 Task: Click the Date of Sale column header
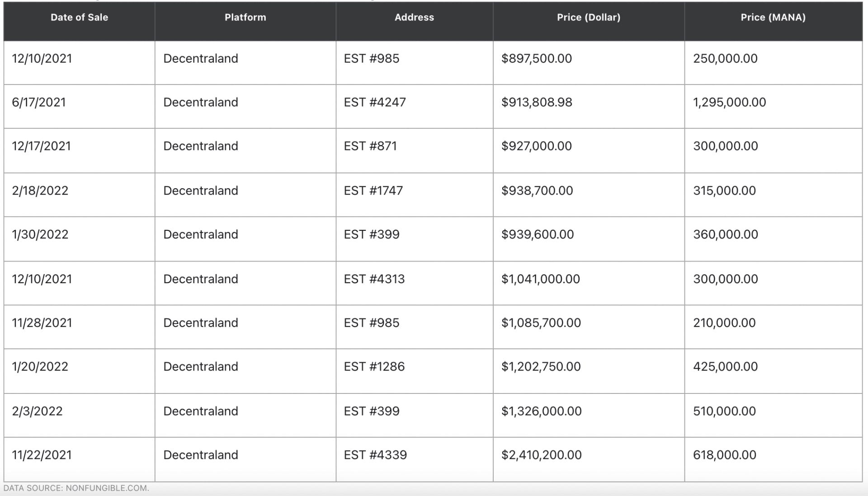coord(79,18)
